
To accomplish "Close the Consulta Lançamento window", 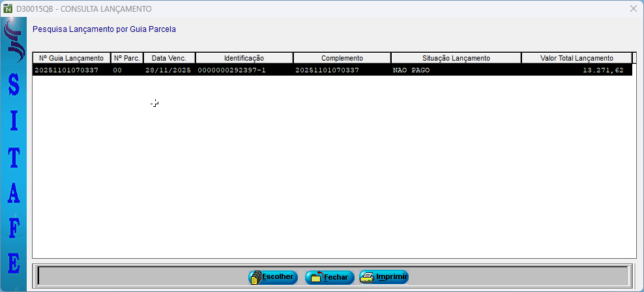I will [x=633, y=8].
